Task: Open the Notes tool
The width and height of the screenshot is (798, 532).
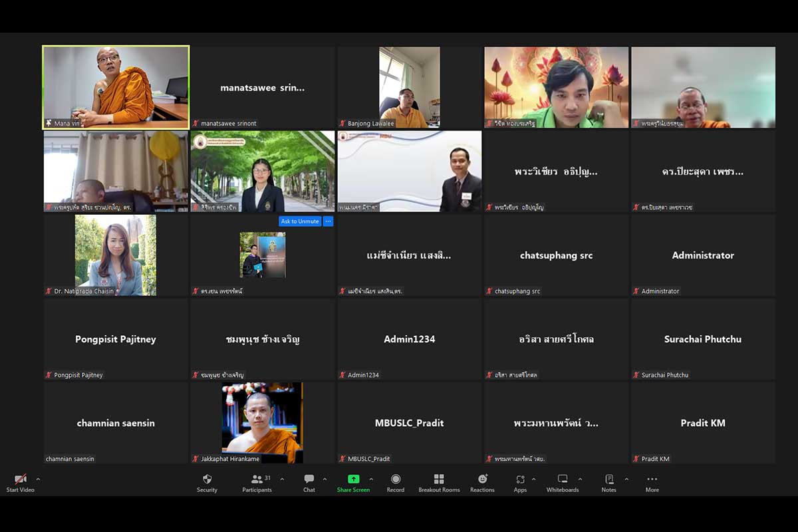Action: coord(608,483)
